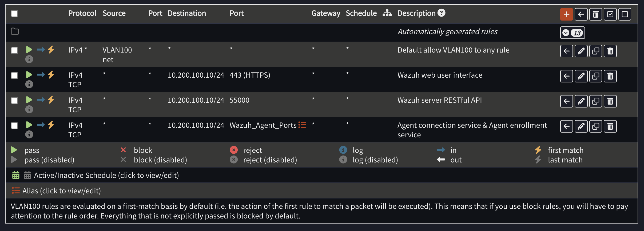Check the Wazuh web user interface rule checkbox
The width and height of the screenshot is (644, 231).
point(14,75)
